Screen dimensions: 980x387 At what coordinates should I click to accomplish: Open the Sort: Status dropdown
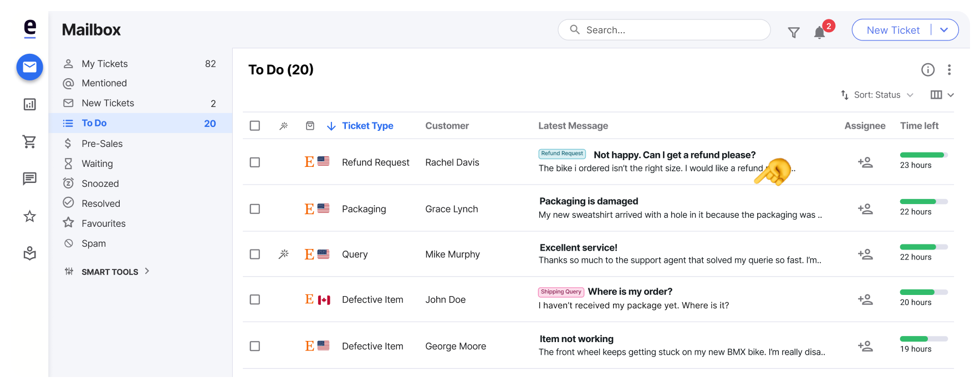[x=877, y=95]
